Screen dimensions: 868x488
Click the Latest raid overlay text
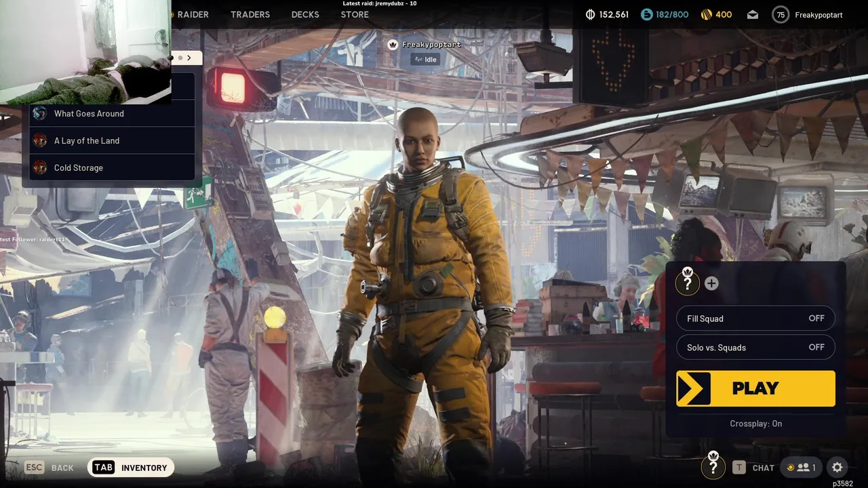(x=380, y=3)
